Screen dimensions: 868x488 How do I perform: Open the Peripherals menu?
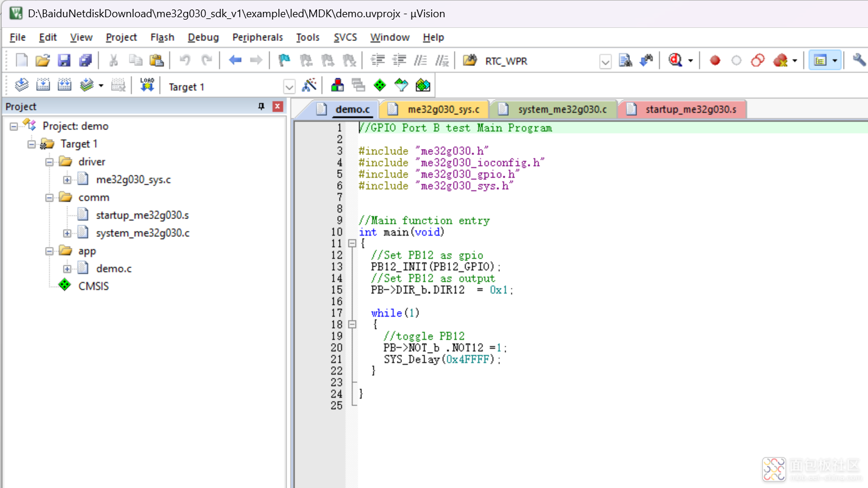(x=258, y=37)
